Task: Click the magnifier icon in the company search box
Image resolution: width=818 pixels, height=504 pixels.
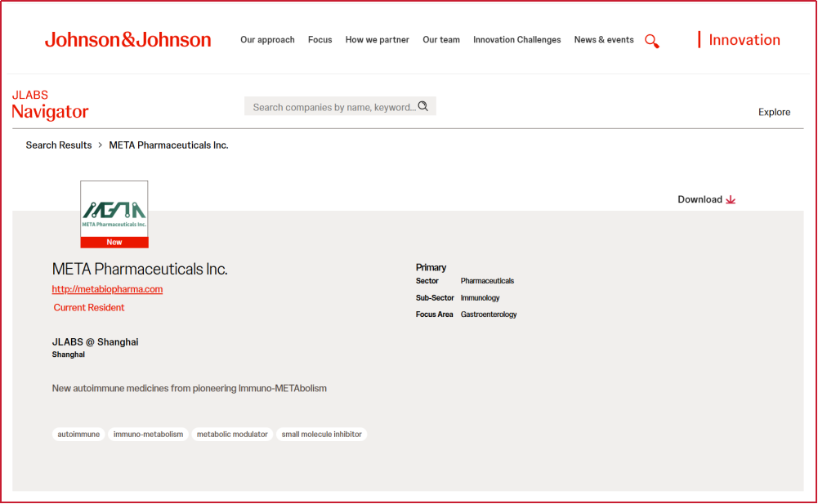Action: (423, 106)
